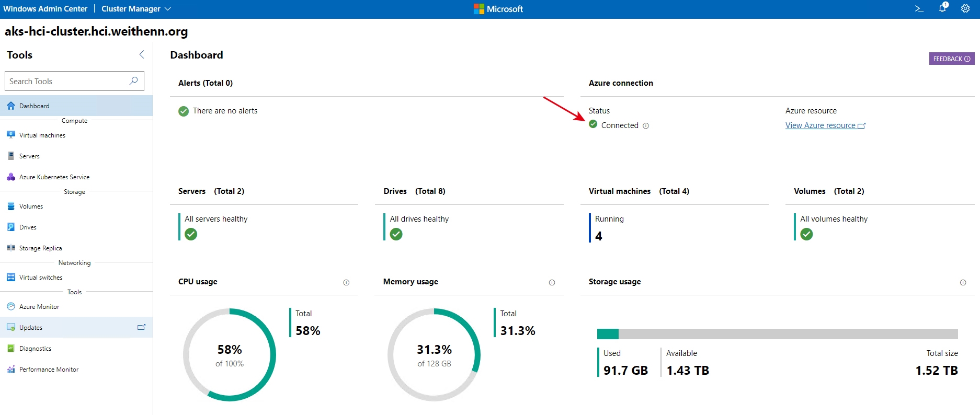
Task: Click the 91.7 GB used value
Action: (x=625, y=371)
